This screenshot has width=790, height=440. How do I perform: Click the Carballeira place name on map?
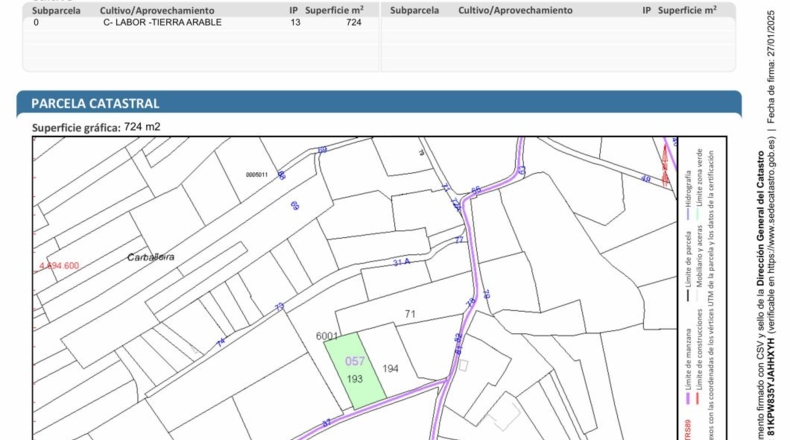click(151, 257)
